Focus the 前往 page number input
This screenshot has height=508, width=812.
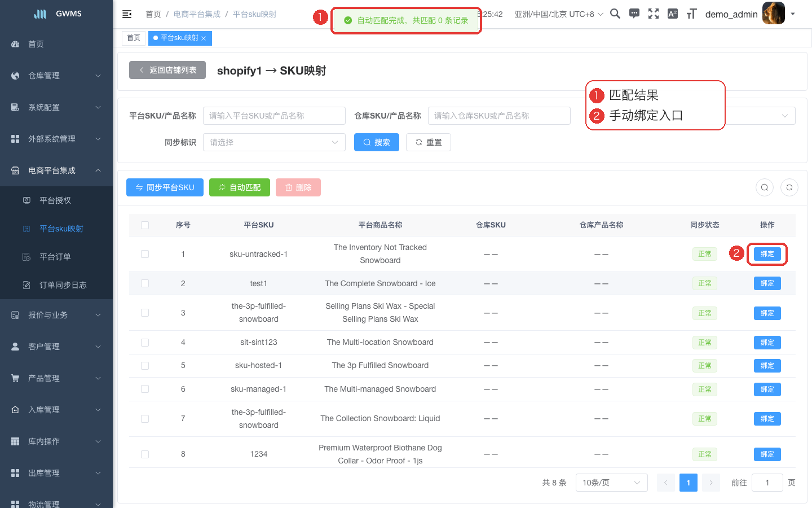767,483
